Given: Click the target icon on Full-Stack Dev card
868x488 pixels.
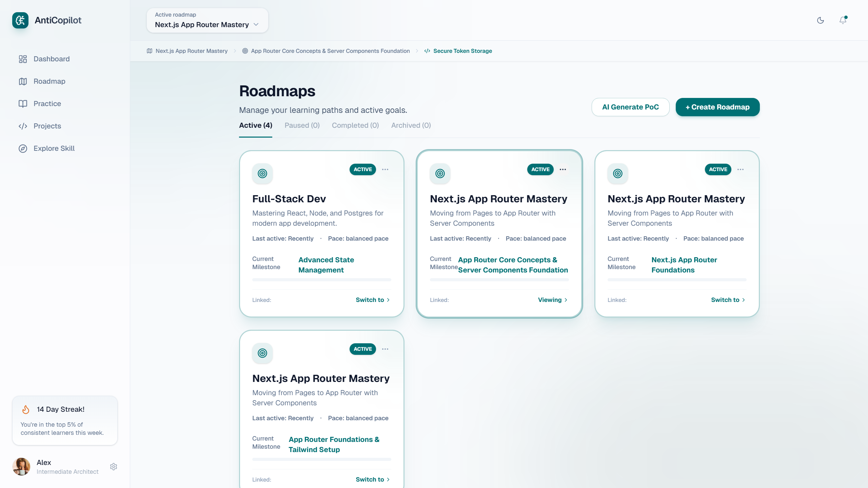Looking at the screenshot, I should [262, 174].
